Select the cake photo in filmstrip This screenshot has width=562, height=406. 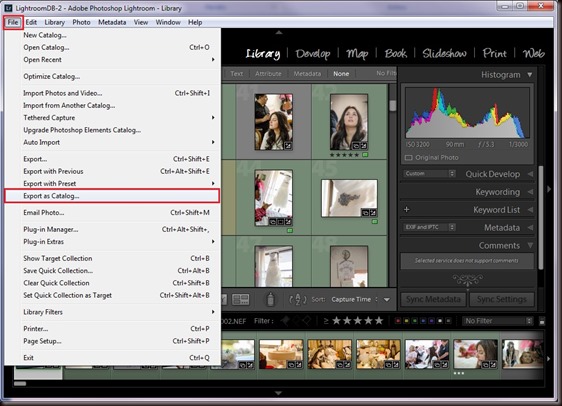click(x=281, y=354)
